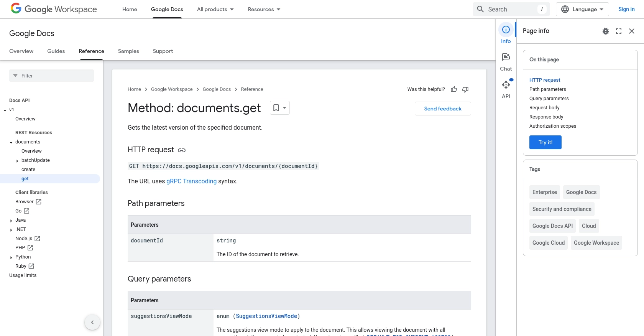Click the Enterprise tag
The width and height of the screenshot is (644, 336).
pyautogui.click(x=545, y=192)
